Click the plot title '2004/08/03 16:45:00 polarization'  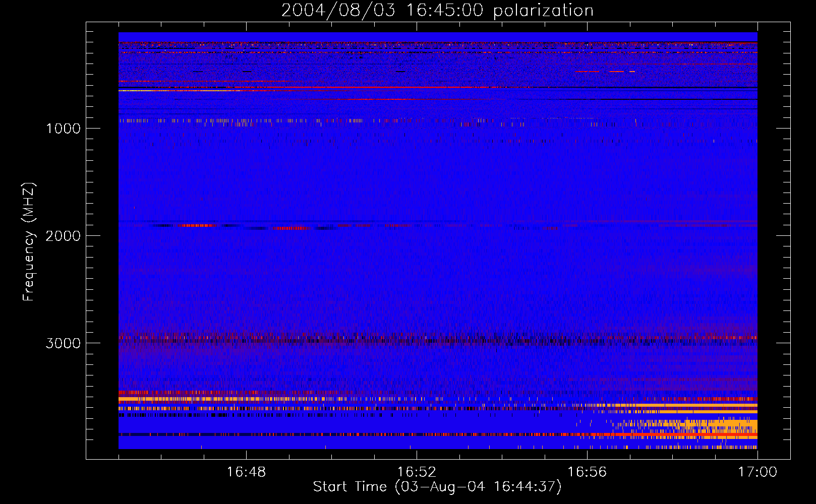tap(437, 10)
